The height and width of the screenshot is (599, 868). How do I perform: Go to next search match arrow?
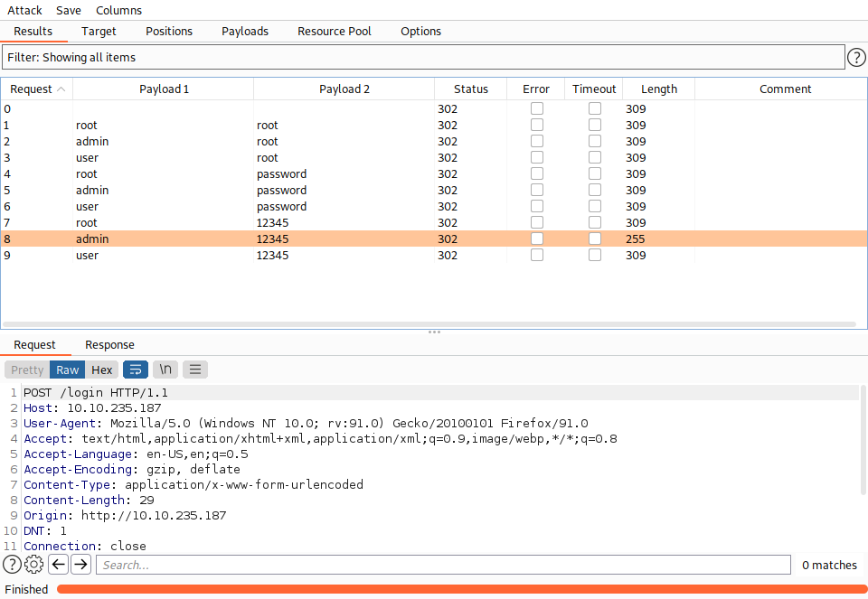click(80, 565)
